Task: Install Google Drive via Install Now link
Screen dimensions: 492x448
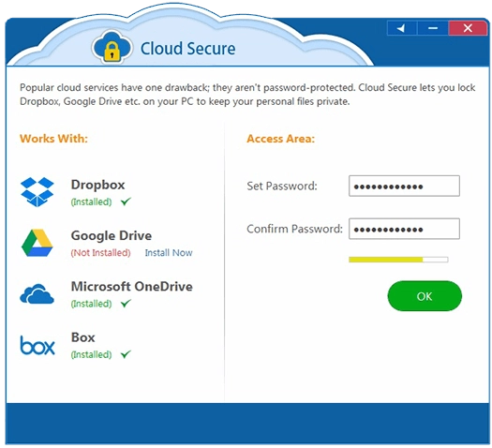Action: pyautogui.click(x=169, y=252)
